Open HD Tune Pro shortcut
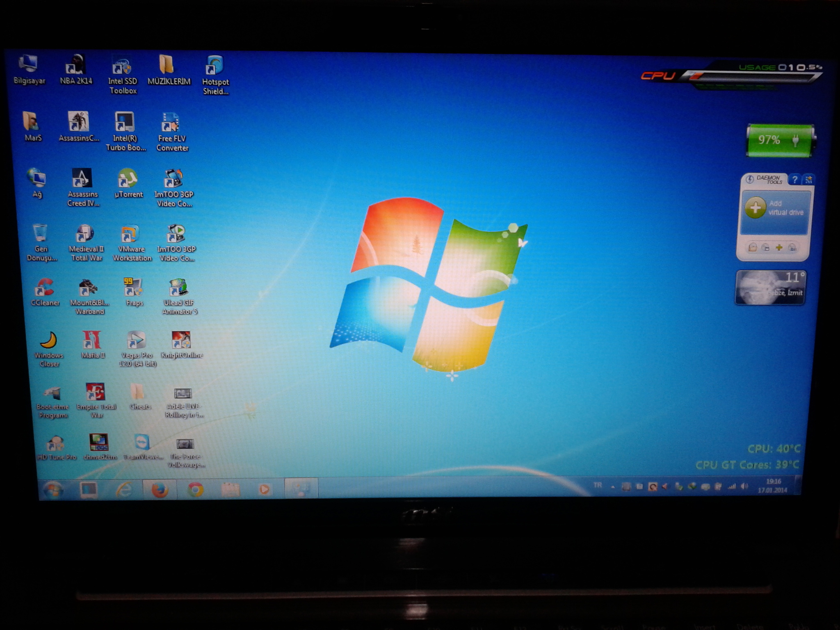The width and height of the screenshot is (840, 630). [56, 448]
